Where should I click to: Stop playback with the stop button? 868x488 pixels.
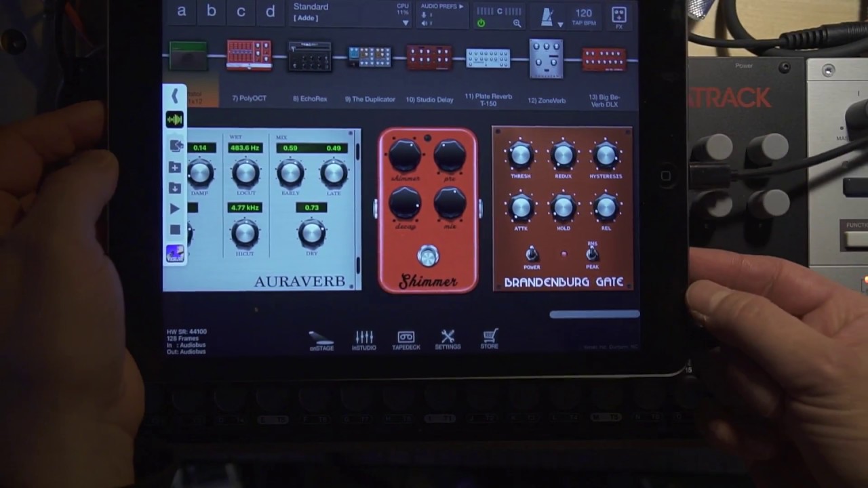[175, 230]
